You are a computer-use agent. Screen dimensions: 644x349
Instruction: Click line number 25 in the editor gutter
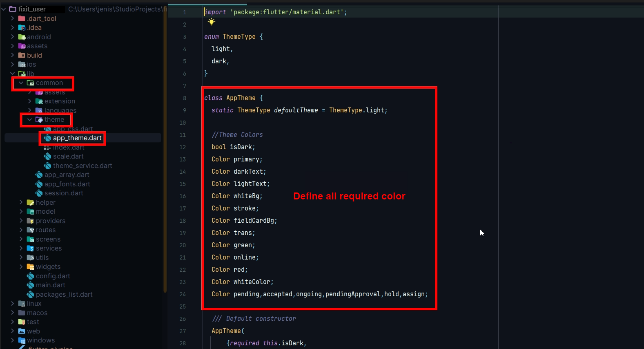(x=182, y=306)
